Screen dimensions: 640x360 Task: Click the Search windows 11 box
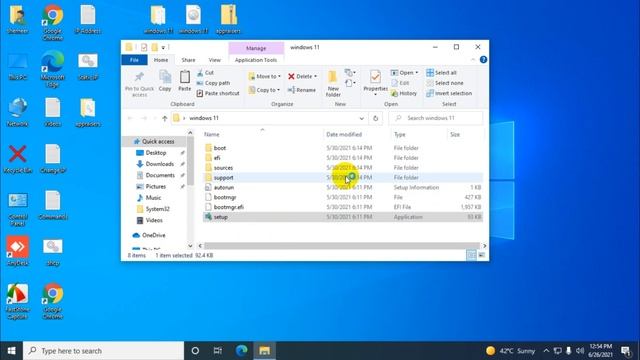[436, 118]
